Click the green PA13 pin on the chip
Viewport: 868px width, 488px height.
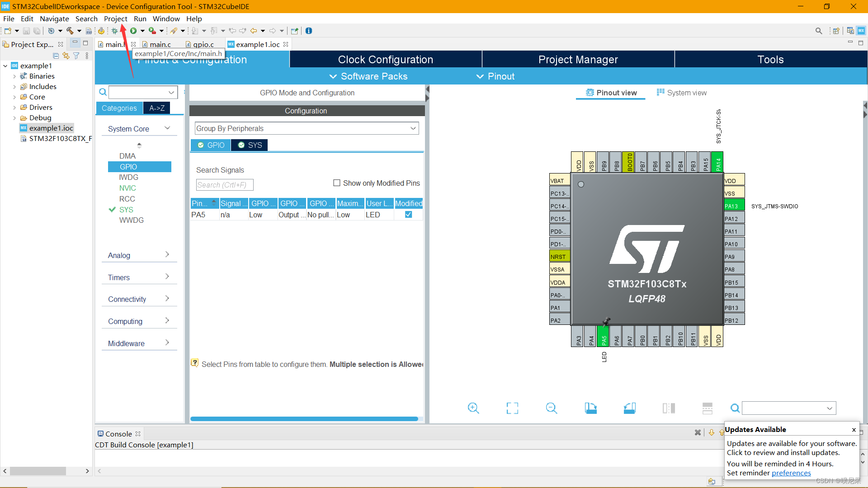tap(733, 206)
